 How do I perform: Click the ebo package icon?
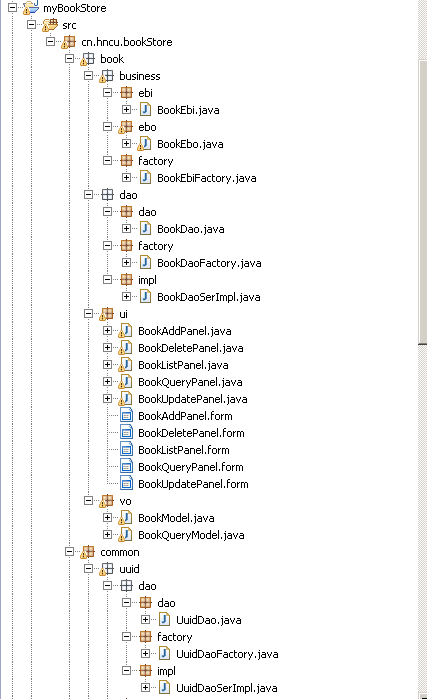click(126, 127)
